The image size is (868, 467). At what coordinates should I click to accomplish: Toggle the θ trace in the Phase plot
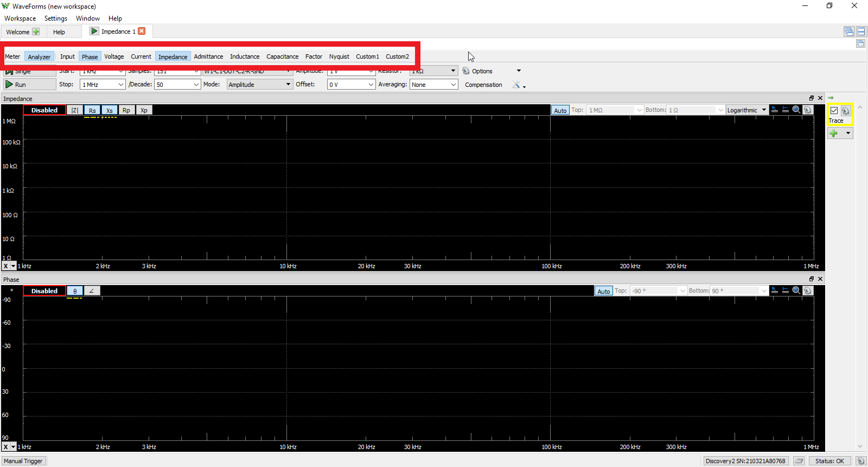point(75,291)
